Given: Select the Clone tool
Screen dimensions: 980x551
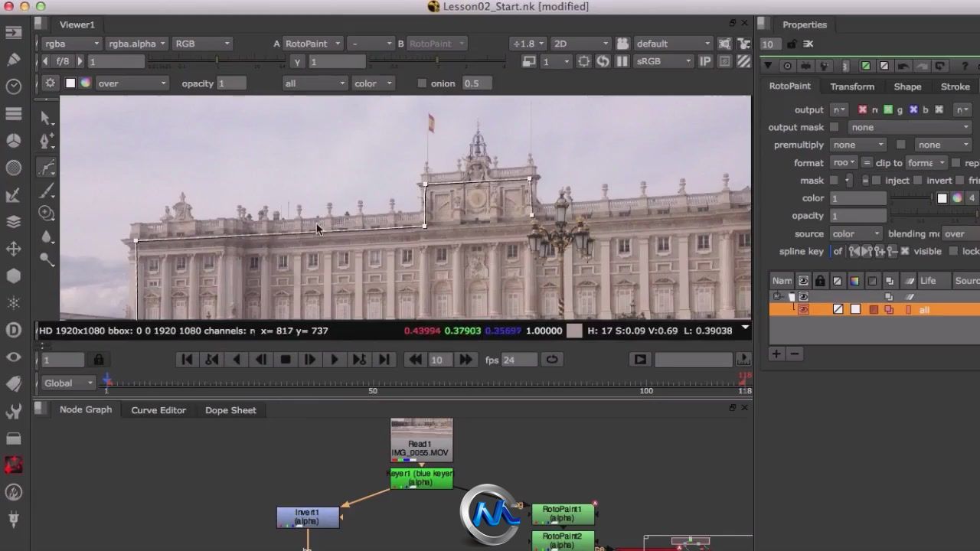Looking at the screenshot, I should point(47,214).
